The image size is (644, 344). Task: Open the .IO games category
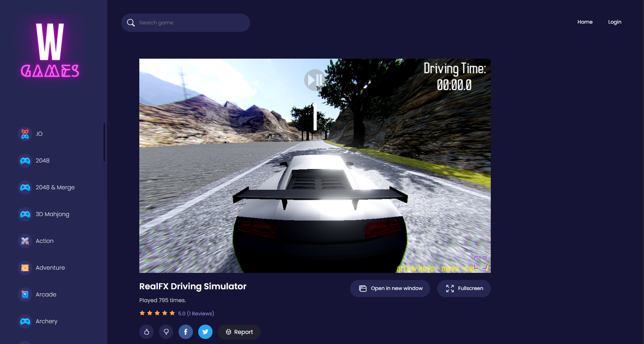pos(39,134)
